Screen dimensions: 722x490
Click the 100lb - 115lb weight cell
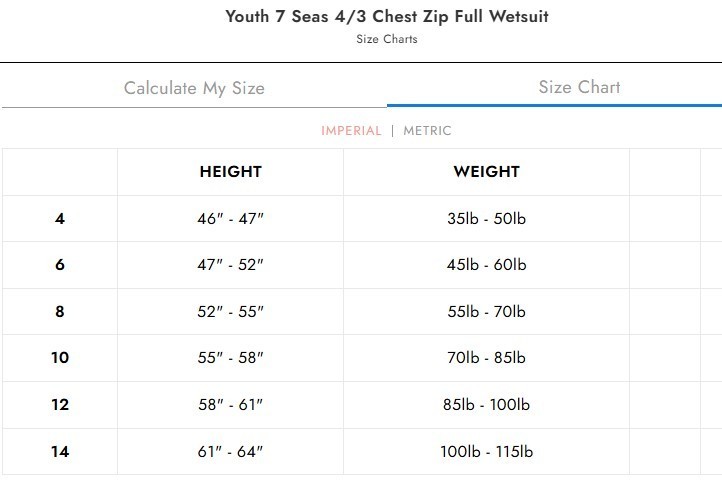pyautogui.click(x=486, y=451)
